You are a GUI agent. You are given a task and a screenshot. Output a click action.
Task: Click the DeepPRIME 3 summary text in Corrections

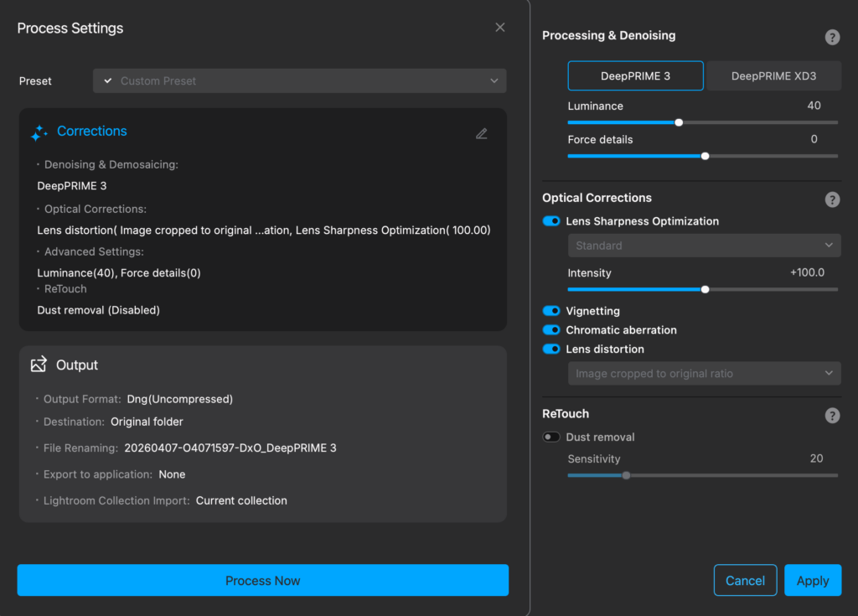point(72,185)
